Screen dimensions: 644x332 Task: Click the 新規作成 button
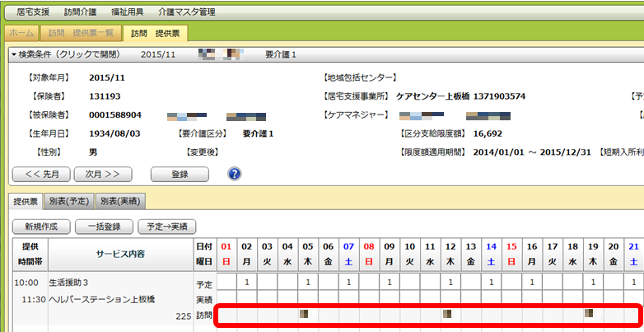(40, 226)
